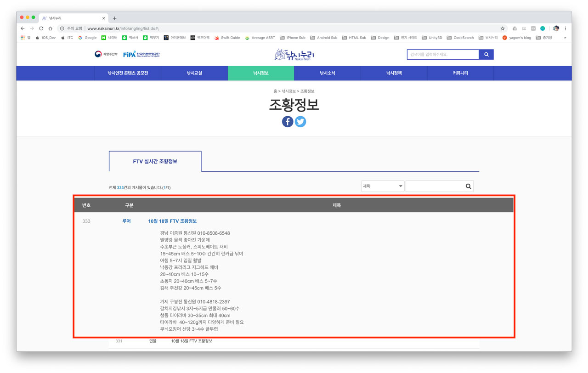Open the 낚시교실 navigation menu
The image size is (588, 373).
[x=194, y=73]
